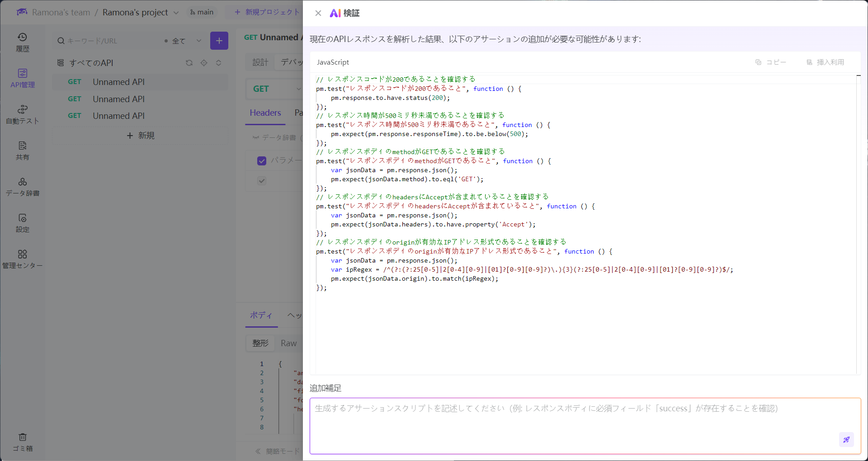Open the 履歴 (history) panel in sidebar
868x461 pixels.
pyautogui.click(x=23, y=42)
